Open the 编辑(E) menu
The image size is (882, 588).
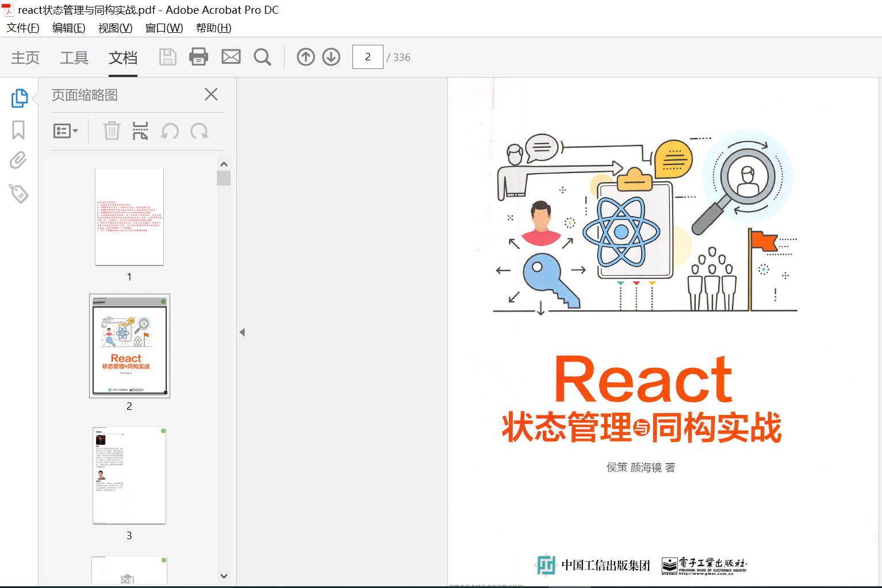[69, 28]
